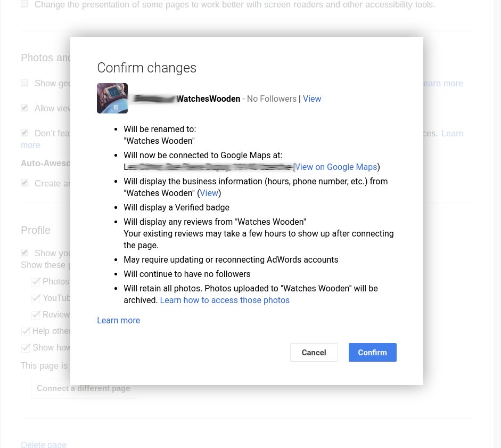The width and height of the screenshot is (501, 448).
Task: Toggle the accessibility presentation checkbox
Action: (24, 4)
